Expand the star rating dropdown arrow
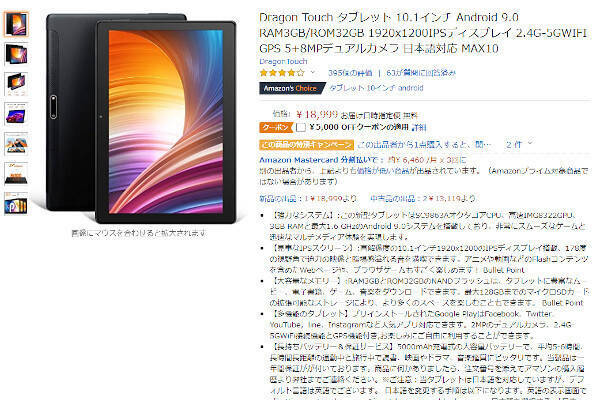The image size is (600, 400). 313,72
